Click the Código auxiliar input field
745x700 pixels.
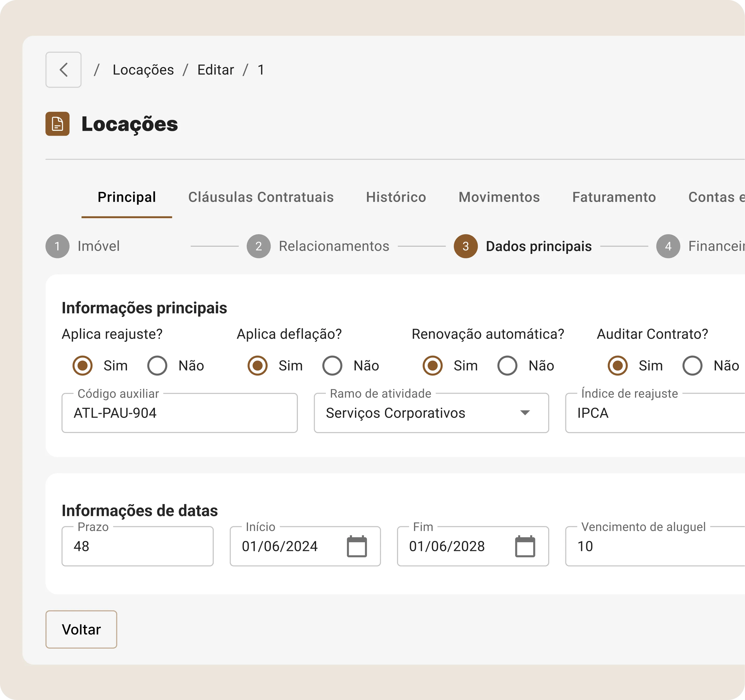tap(180, 413)
